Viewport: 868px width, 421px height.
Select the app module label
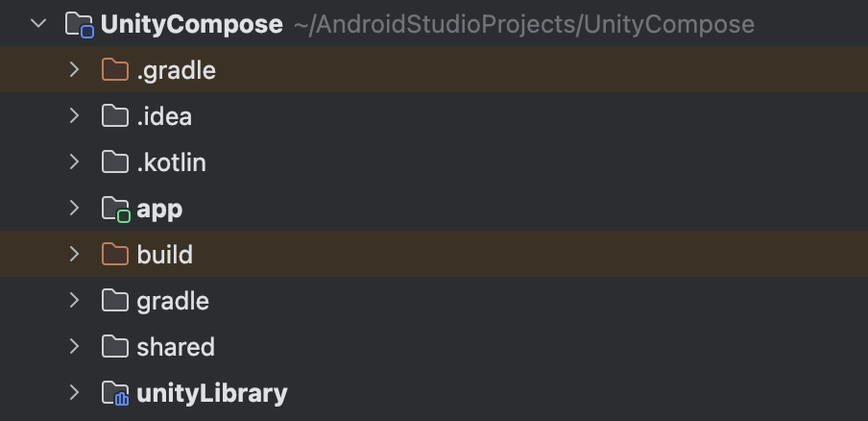click(x=159, y=209)
